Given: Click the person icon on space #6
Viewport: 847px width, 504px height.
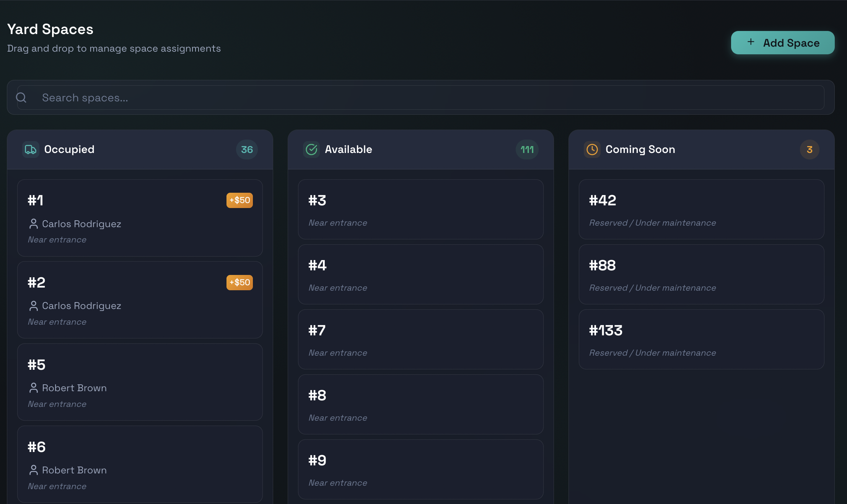Looking at the screenshot, I should (33, 470).
